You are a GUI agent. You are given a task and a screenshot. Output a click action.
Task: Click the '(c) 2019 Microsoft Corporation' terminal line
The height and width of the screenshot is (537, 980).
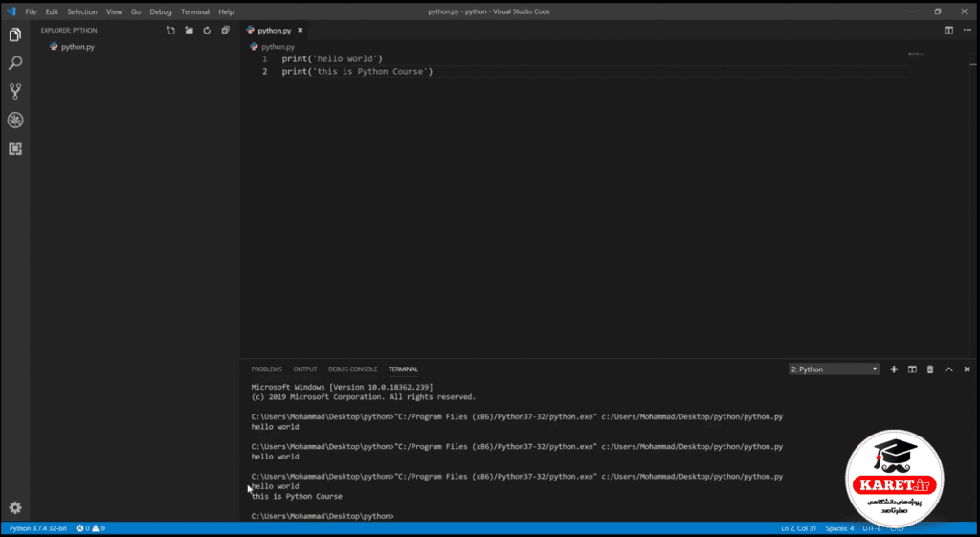(x=363, y=397)
